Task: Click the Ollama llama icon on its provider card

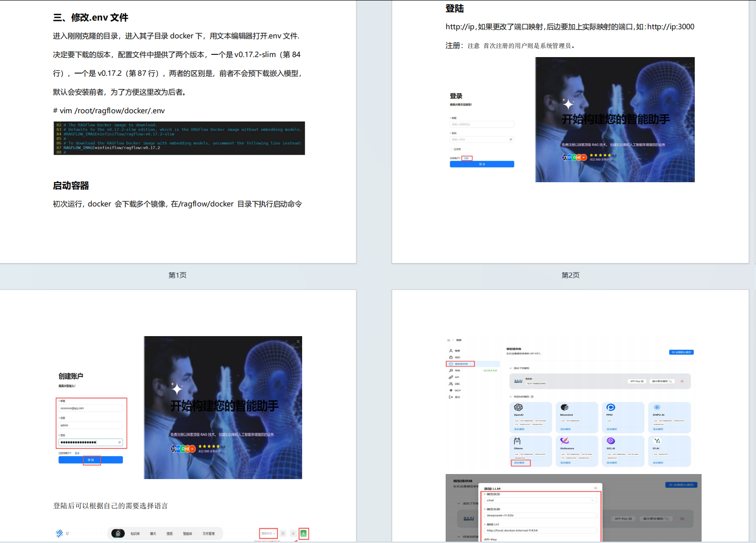Action: pyautogui.click(x=517, y=441)
